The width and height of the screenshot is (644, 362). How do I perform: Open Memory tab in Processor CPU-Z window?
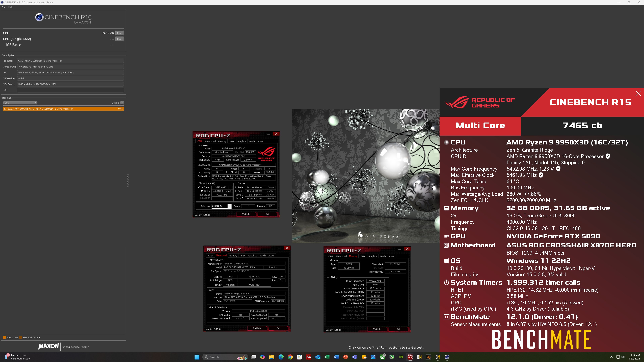[x=222, y=141]
